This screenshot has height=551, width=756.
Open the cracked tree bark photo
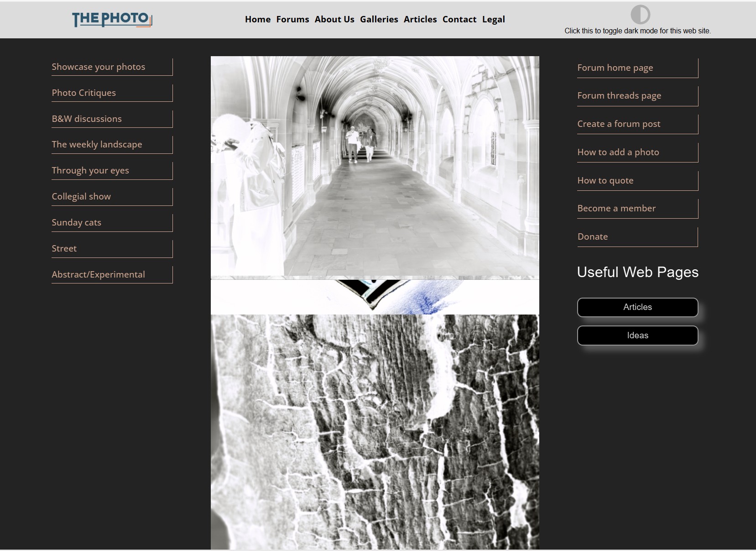375,432
